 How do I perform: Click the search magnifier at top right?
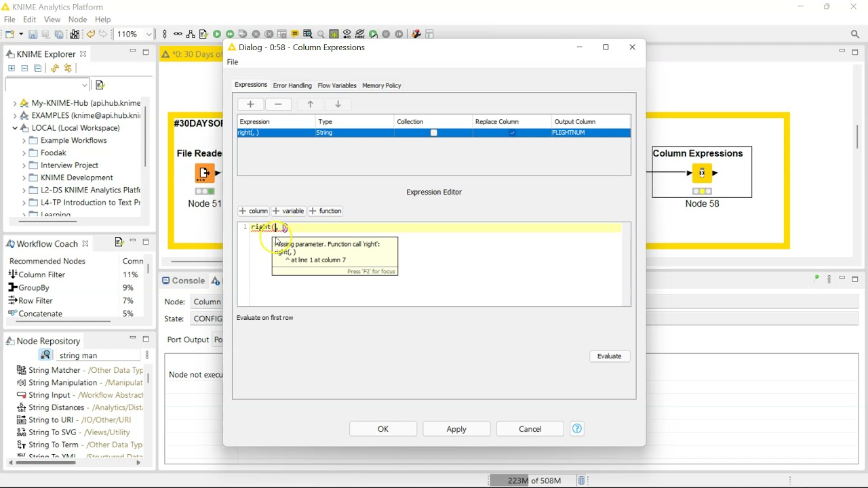(855, 34)
